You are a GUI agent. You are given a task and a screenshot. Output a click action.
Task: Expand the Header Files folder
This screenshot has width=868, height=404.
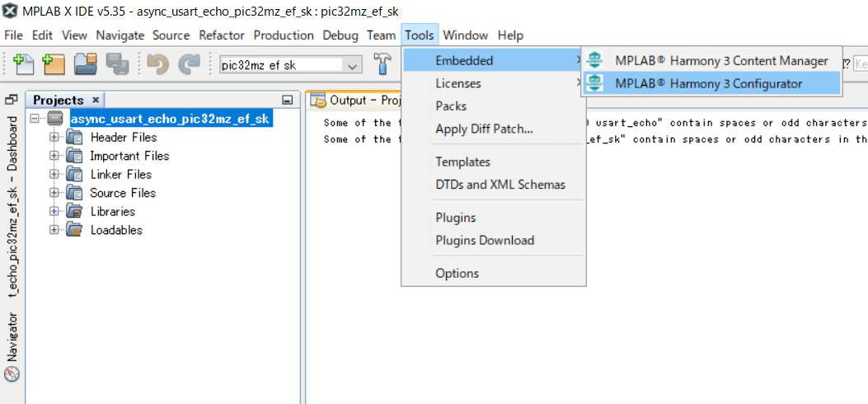(x=54, y=137)
